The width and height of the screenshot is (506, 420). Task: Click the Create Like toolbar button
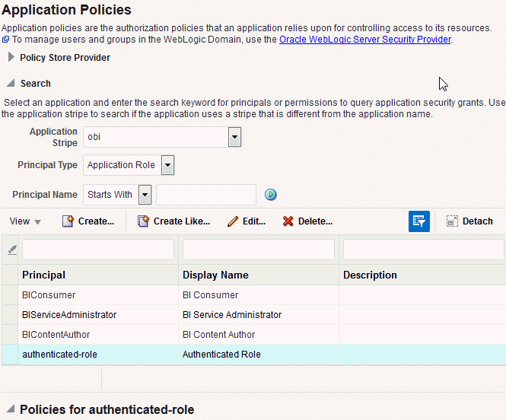(173, 221)
